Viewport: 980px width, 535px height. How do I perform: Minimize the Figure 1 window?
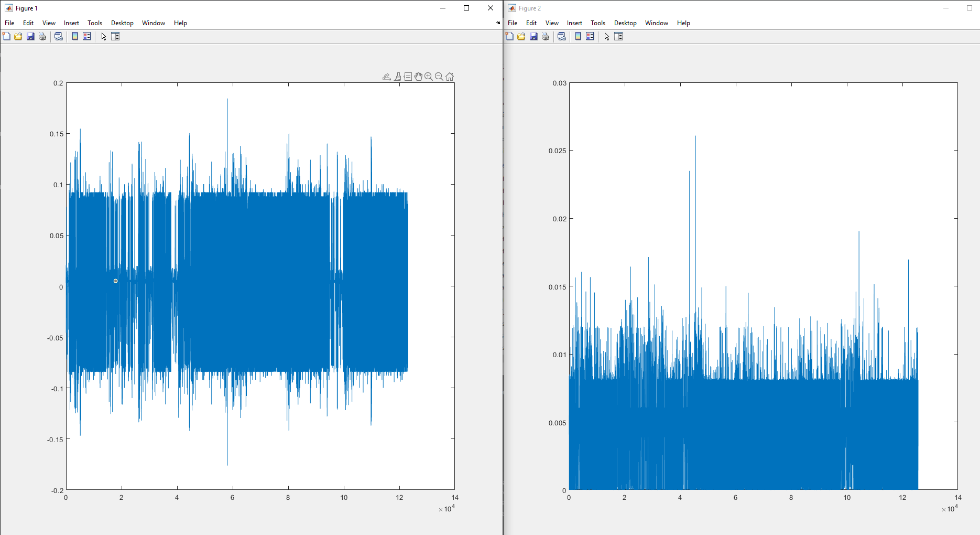pos(443,8)
